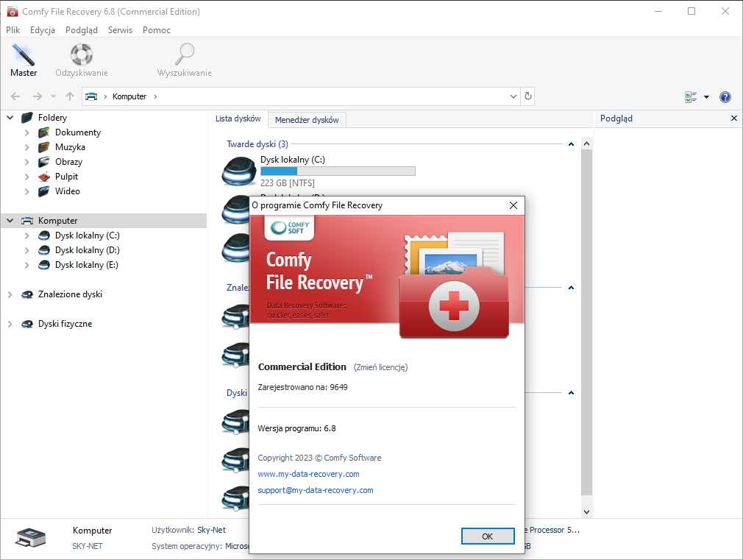Open recent locations history dropdown

pos(53,96)
